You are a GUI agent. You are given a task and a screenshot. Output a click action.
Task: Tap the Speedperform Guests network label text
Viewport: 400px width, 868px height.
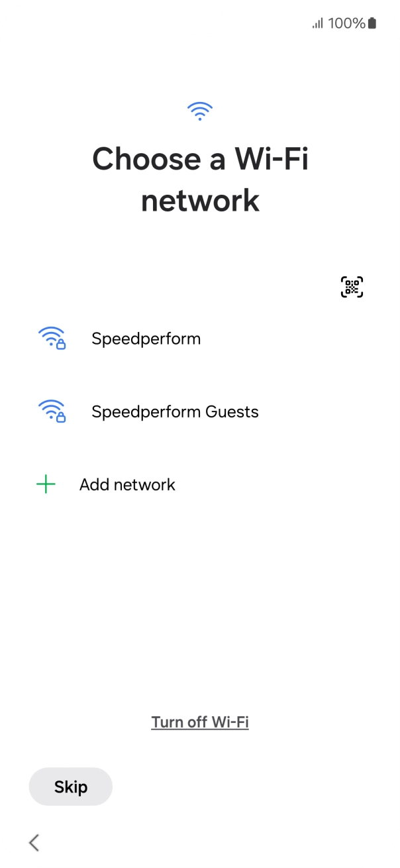[175, 412]
